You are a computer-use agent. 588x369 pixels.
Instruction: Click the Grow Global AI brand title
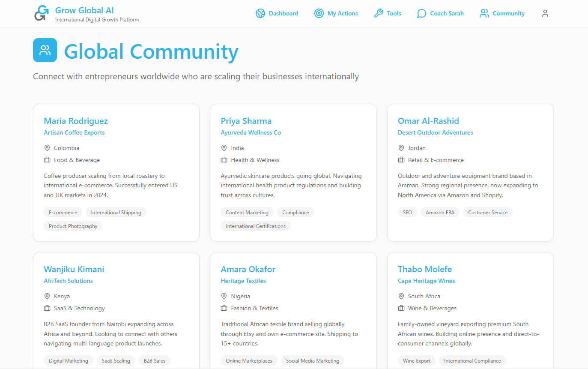pyautogui.click(x=84, y=11)
